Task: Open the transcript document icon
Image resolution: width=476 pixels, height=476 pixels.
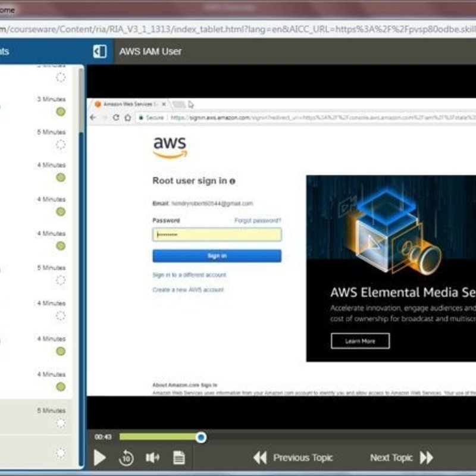Action: [179, 458]
